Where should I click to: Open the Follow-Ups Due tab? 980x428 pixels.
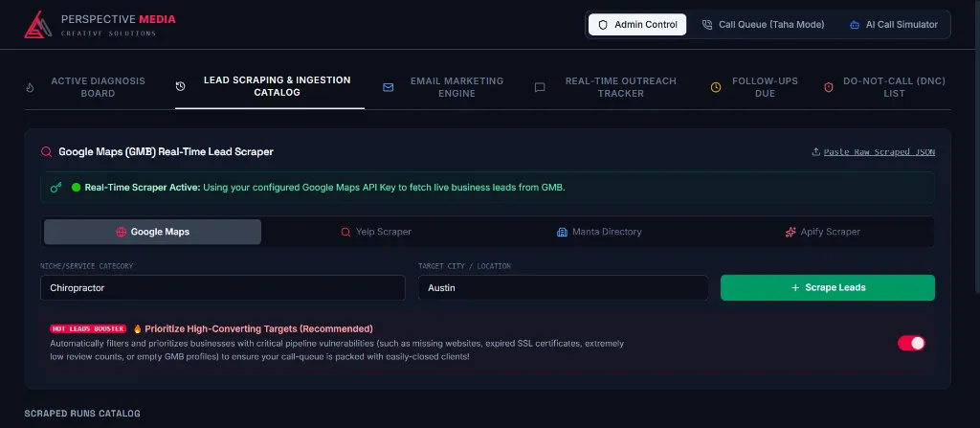click(x=754, y=87)
